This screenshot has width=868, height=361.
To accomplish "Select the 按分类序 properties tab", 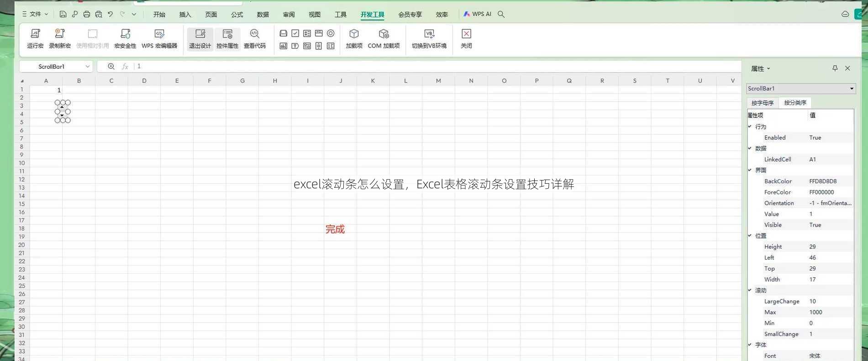I will tap(795, 103).
